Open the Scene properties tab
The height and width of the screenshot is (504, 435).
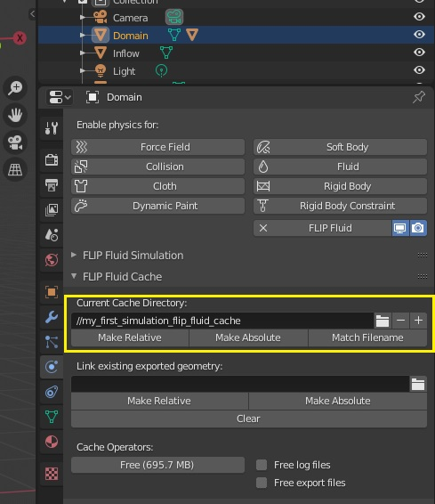click(52, 235)
